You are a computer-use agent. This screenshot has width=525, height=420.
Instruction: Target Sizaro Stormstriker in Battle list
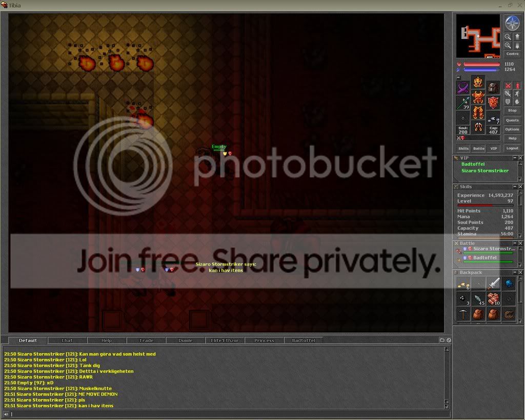486,250
